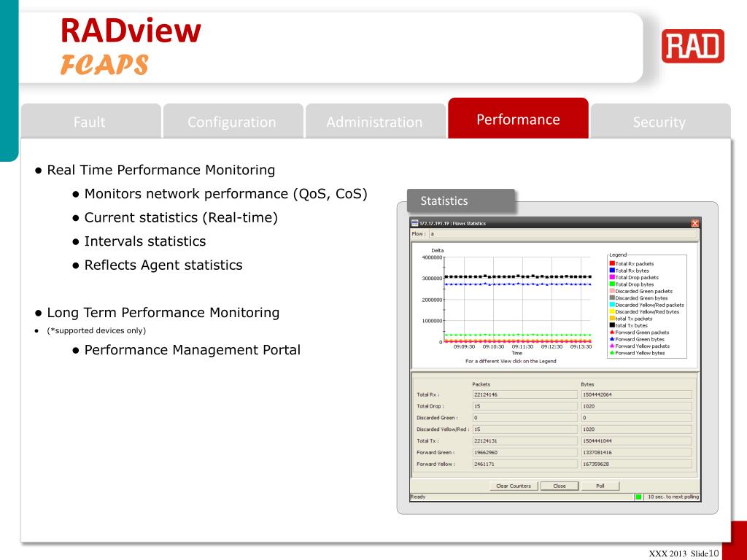Image resolution: width=747 pixels, height=560 pixels.
Task: Click Forward Green bytes value 1337081416
Action: pyautogui.click(x=636, y=452)
